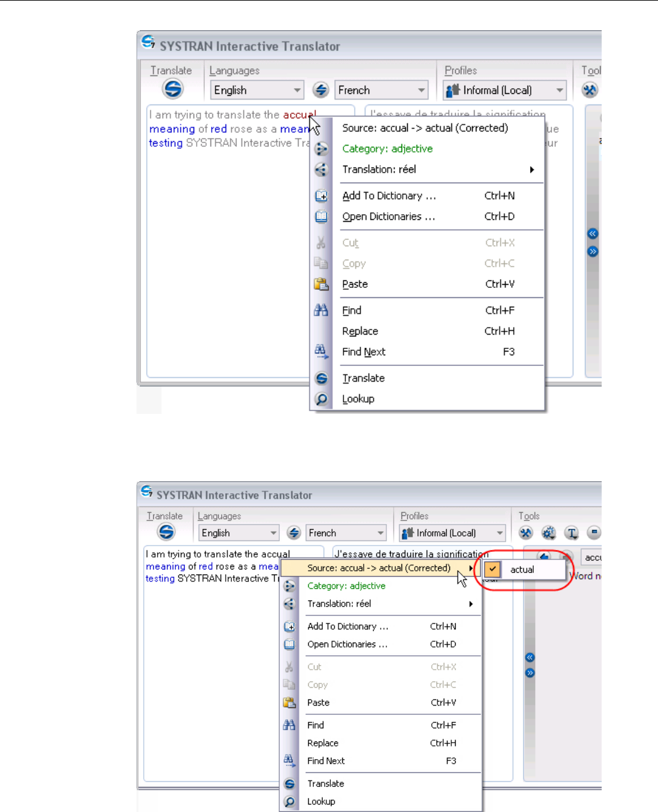The height and width of the screenshot is (812, 658).
Task: Toggle the checked 'actual' correction option
Action: (524, 569)
